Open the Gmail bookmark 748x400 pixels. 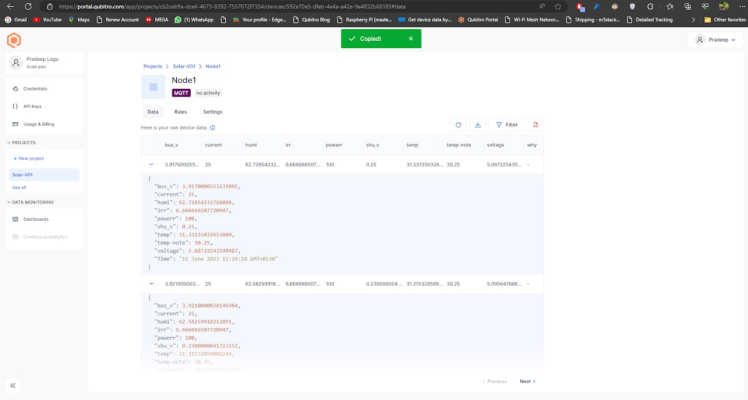pos(16,20)
